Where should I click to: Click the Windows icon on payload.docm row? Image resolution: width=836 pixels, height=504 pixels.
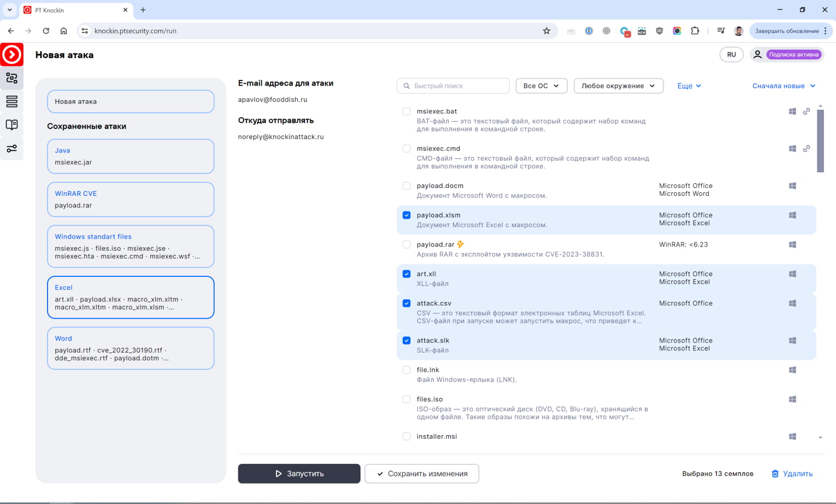coord(793,185)
